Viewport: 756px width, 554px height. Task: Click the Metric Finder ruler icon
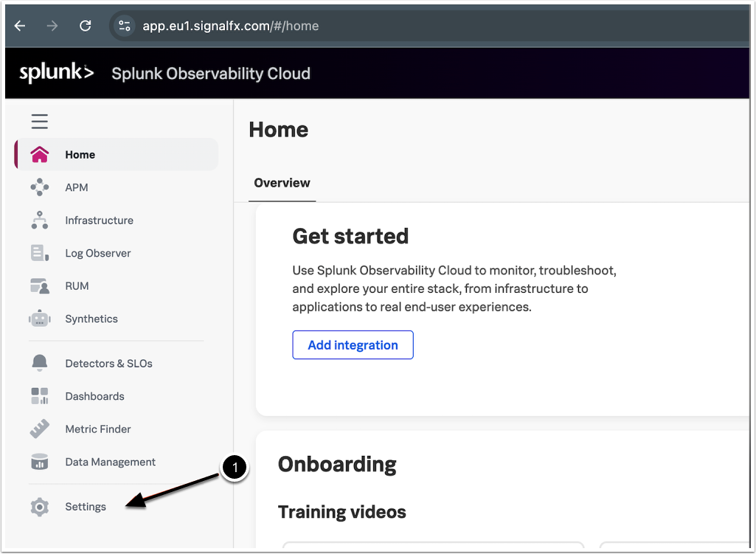coord(40,429)
